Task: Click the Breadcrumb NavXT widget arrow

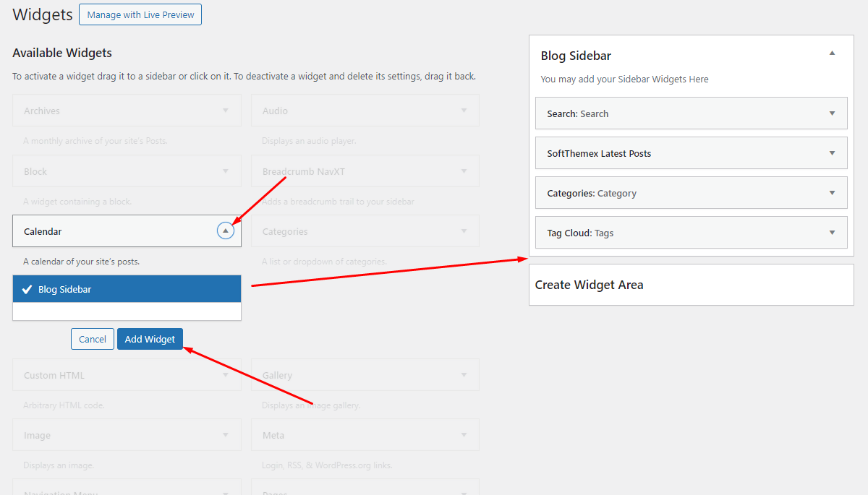Action: pyautogui.click(x=464, y=171)
